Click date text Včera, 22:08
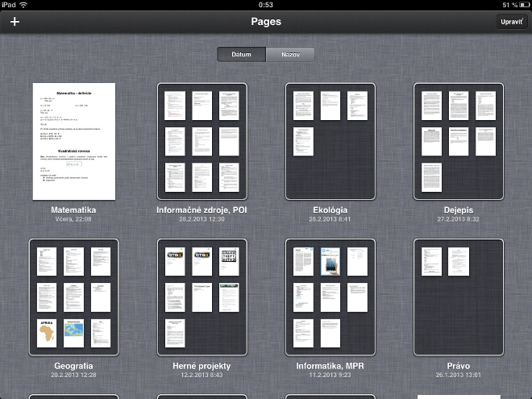Viewport: 532px width, 399px height. (73, 219)
